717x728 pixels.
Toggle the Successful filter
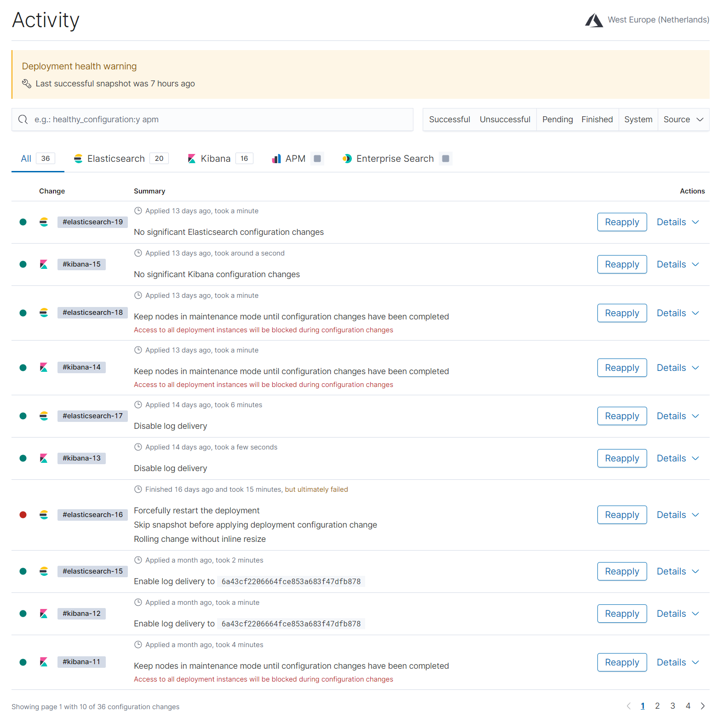tap(449, 119)
